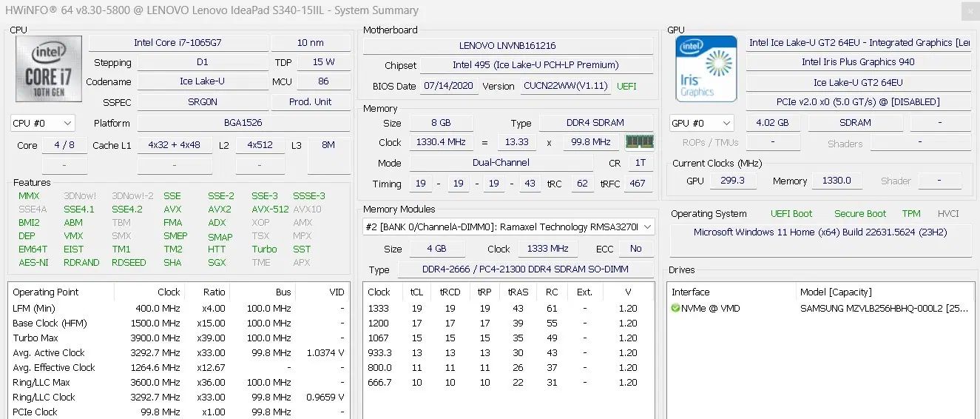The height and width of the screenshot is (419, 980).
Task: Click the memory multiplier 13.33 value
Action: coord(517,142)
